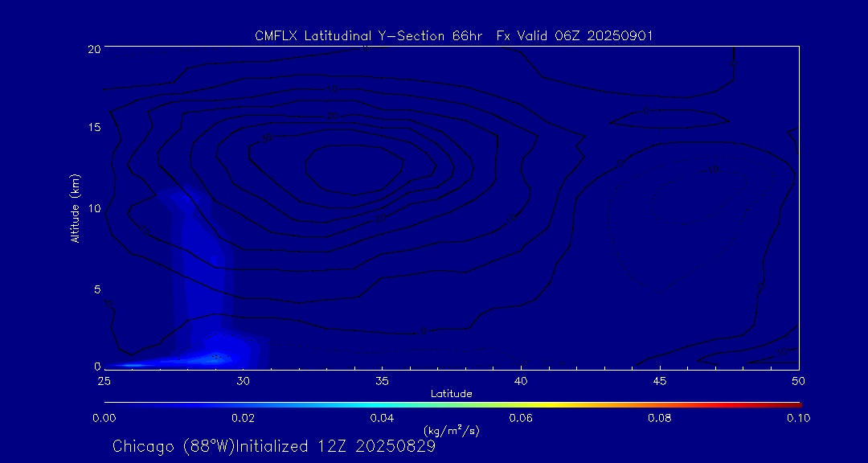
Task: Select the 0.02 colorbar tick label
Action: pyautogui.click(x=243, y=418)
